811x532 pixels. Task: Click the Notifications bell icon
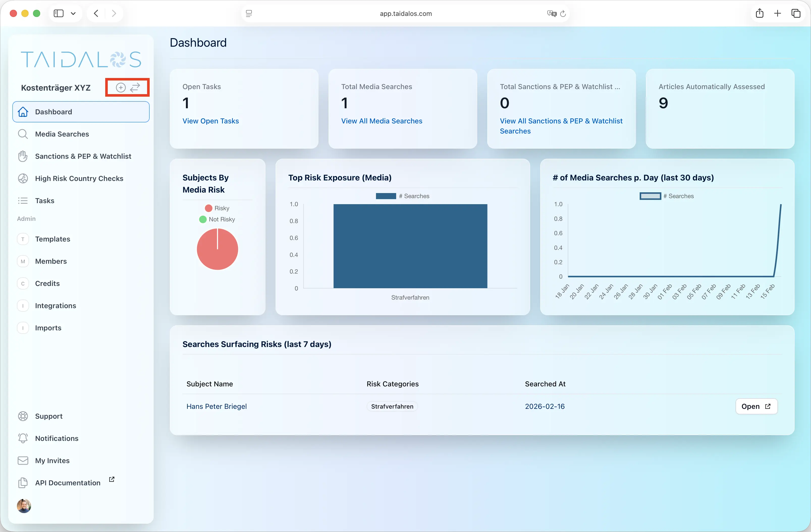point(23,438)
